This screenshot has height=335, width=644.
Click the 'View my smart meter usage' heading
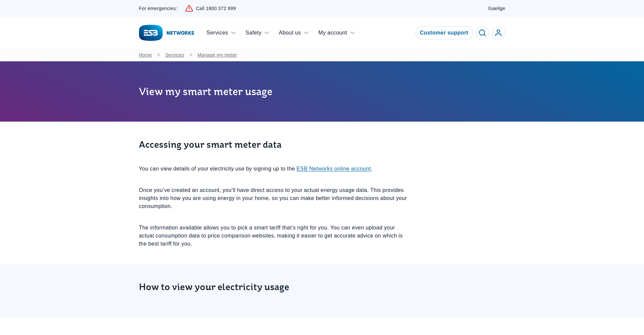coord(206,91)
